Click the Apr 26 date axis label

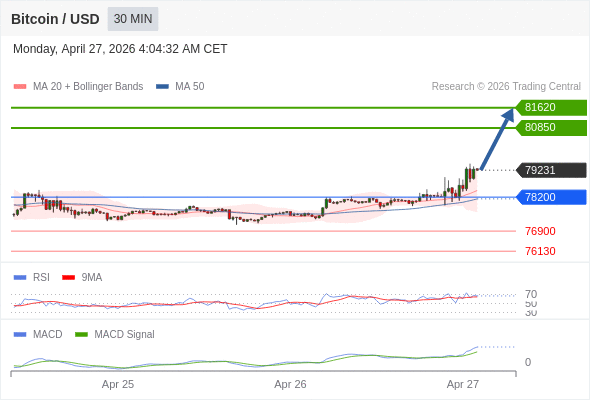click(290, 384)
